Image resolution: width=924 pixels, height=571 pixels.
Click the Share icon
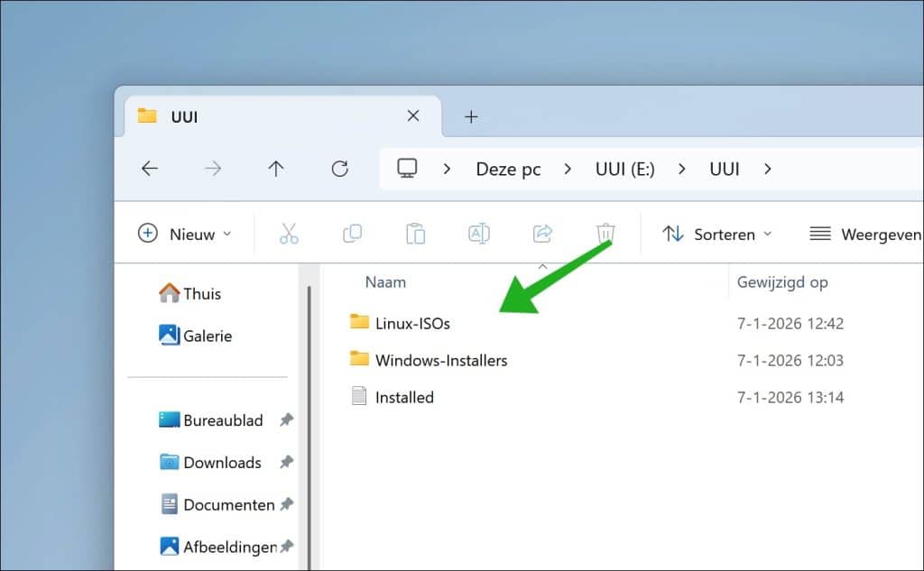[x=541, y=233]
